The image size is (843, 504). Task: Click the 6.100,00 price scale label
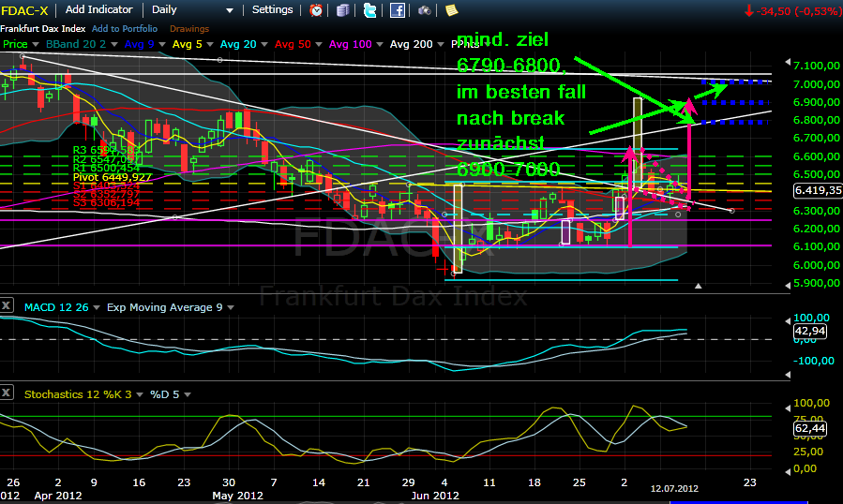pos(817,246)
